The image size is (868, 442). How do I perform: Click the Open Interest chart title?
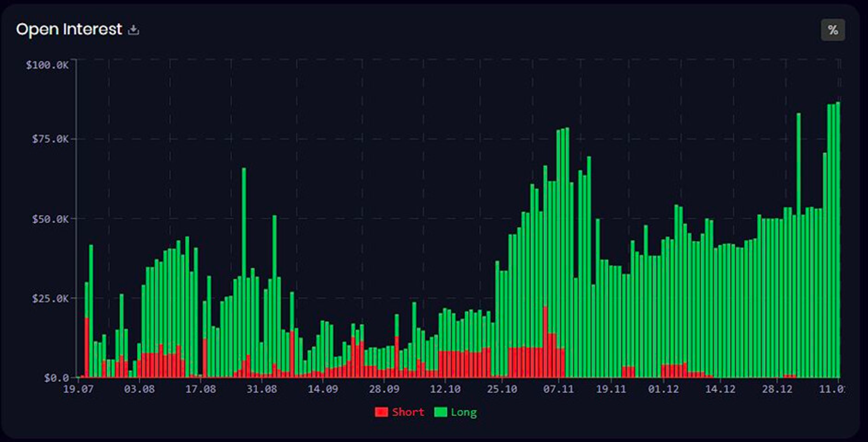click(x=69, y=30)
